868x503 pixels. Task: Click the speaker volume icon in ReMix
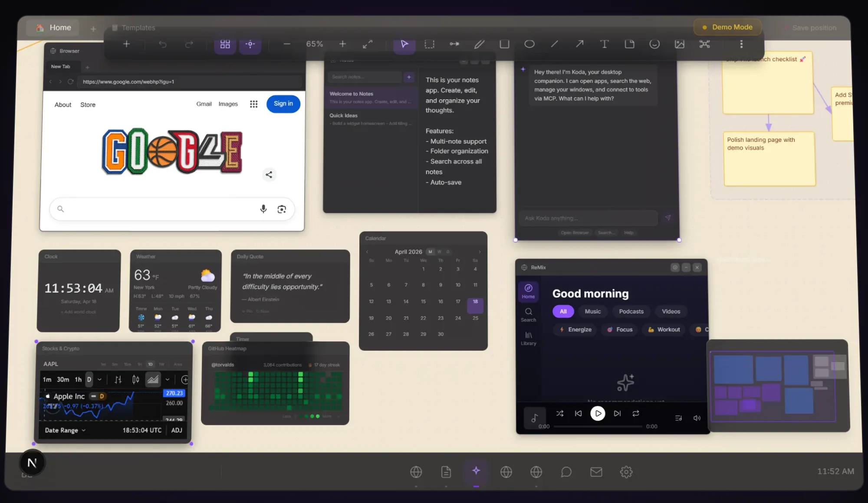point(697,418)
